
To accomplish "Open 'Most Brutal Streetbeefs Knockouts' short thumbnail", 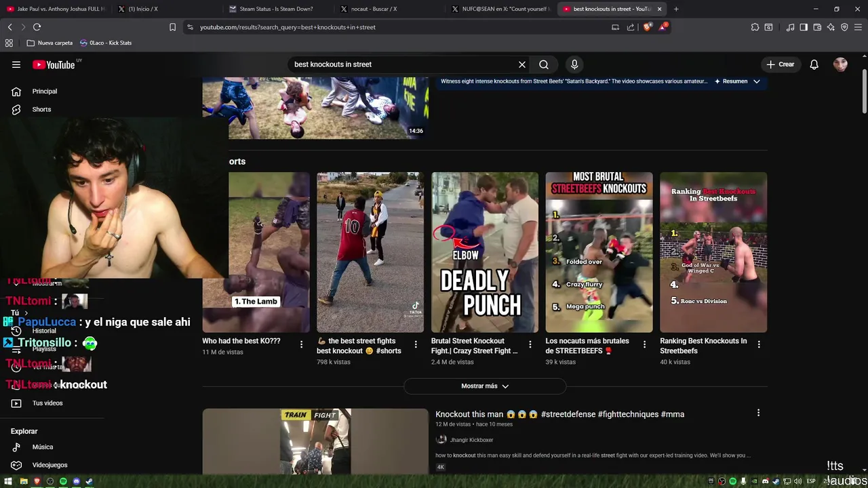I will tap(599, 252).
